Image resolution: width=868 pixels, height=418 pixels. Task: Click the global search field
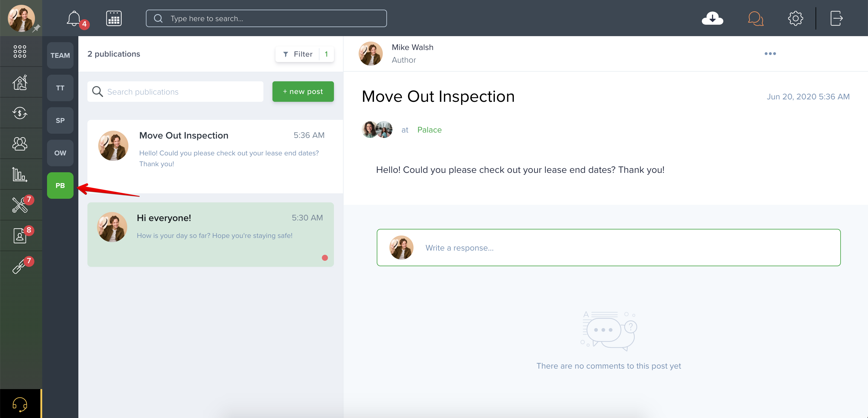tap(266, 18)
